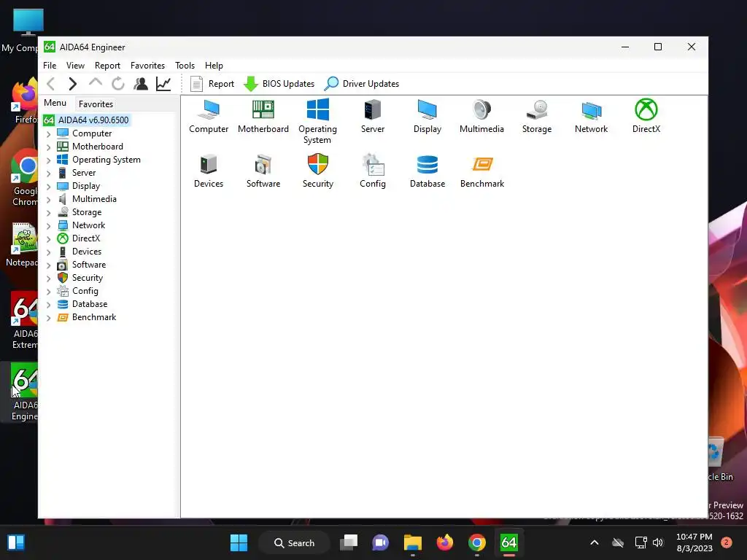Expand the Display tree node
Viewport: 747px width, 560px height.
[49, 187]
